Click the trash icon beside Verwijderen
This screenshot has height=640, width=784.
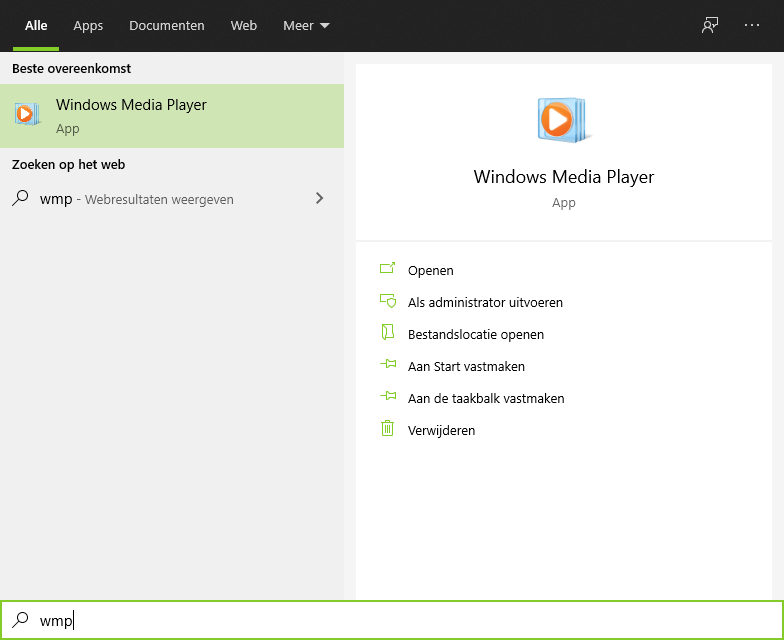[x=388, y=428]
